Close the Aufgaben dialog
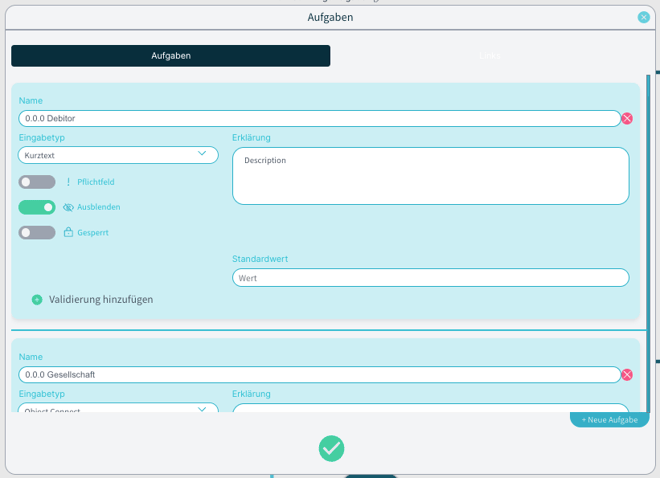 [x=643, y=17]
